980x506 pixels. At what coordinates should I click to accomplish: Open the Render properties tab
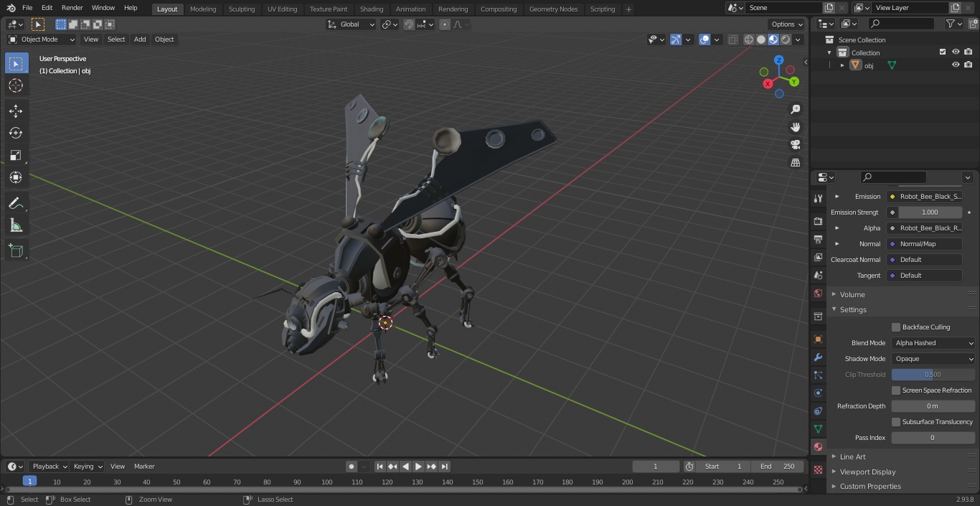click(818, 221)
